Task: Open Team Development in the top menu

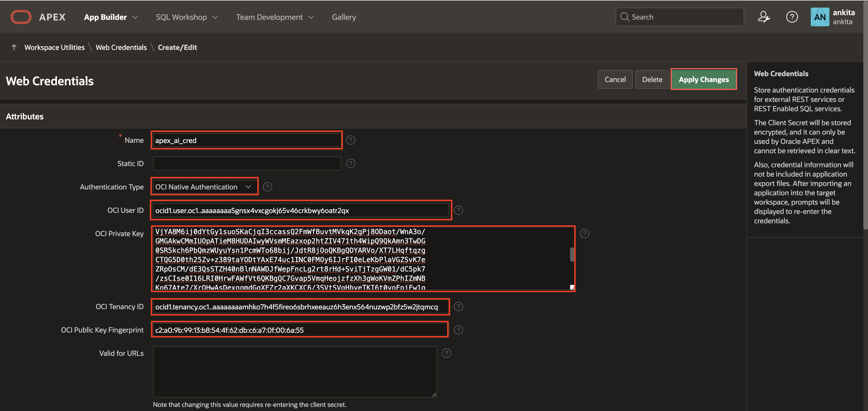Action: coord(269,17)
